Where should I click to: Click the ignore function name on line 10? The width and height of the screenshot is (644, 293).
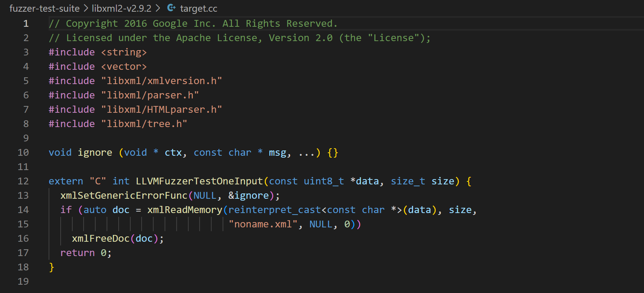pos(95,153)
